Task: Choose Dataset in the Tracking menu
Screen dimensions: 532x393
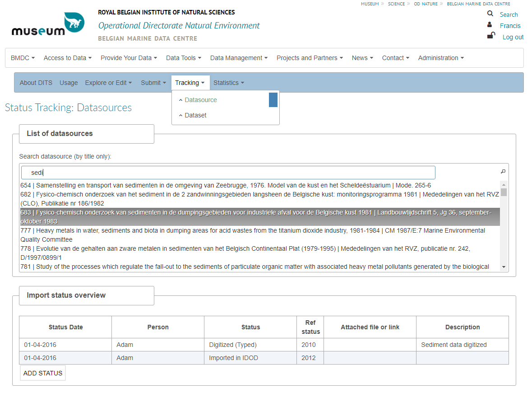Action: [x=195, y=115]
